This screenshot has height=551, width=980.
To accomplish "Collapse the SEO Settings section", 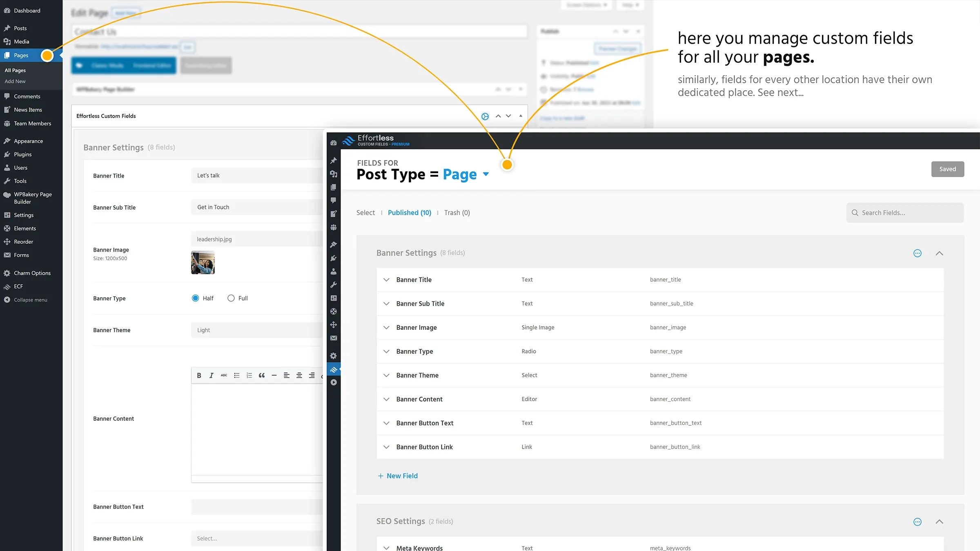I will pyautogui.click(x=940, y=522).
